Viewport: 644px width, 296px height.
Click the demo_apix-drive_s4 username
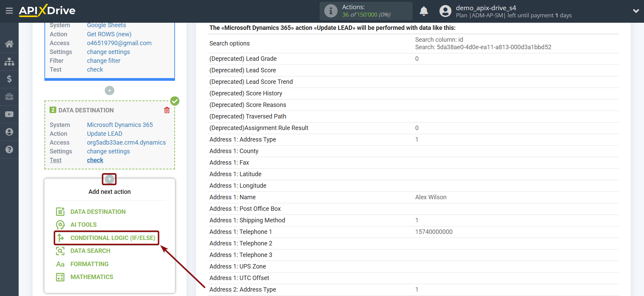click(486, 8)
